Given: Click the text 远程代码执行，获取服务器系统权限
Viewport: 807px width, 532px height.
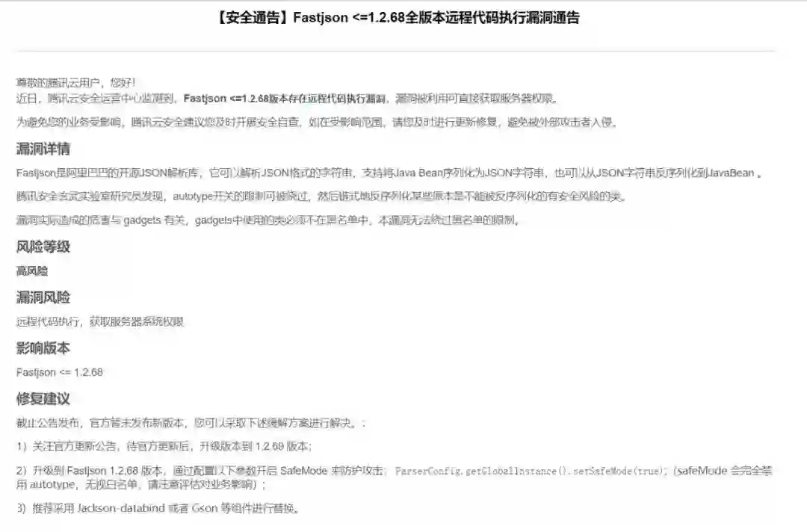Looking at the screenshot, I should point(100,322).
